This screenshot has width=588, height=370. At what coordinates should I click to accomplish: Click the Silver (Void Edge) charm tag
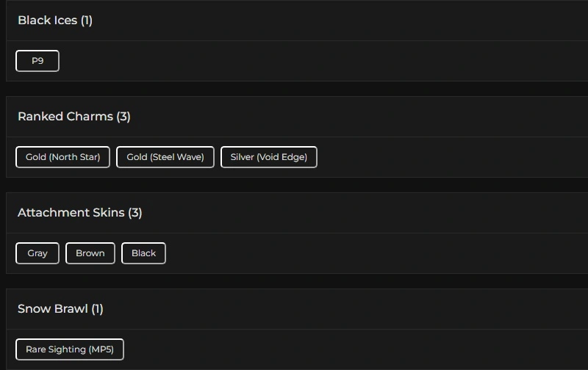tap(269, 157)
